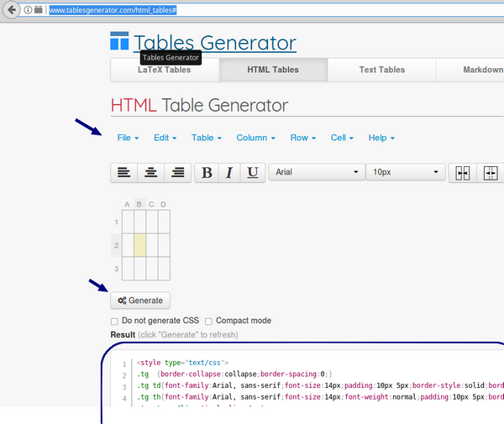The width and height of the screenshot is (504, 424).
Task: Align text left in toolbar
Action: coord(123,172)
